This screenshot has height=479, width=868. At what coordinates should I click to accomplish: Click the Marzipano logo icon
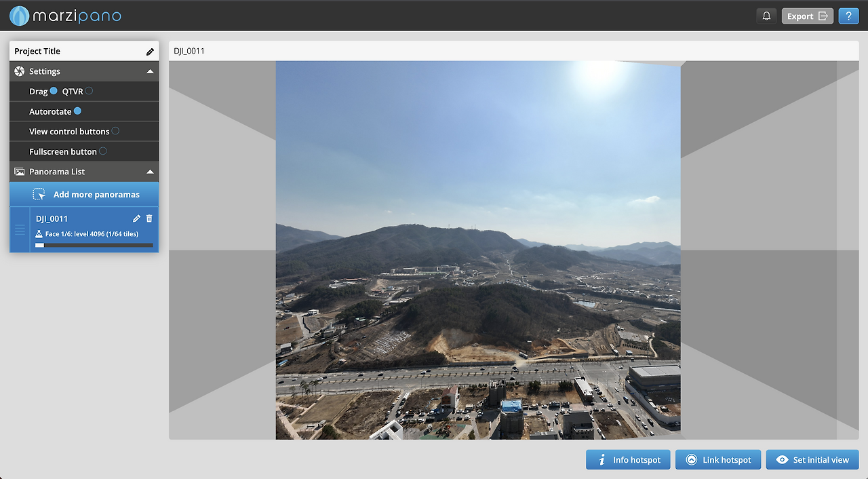coord(19,15)
